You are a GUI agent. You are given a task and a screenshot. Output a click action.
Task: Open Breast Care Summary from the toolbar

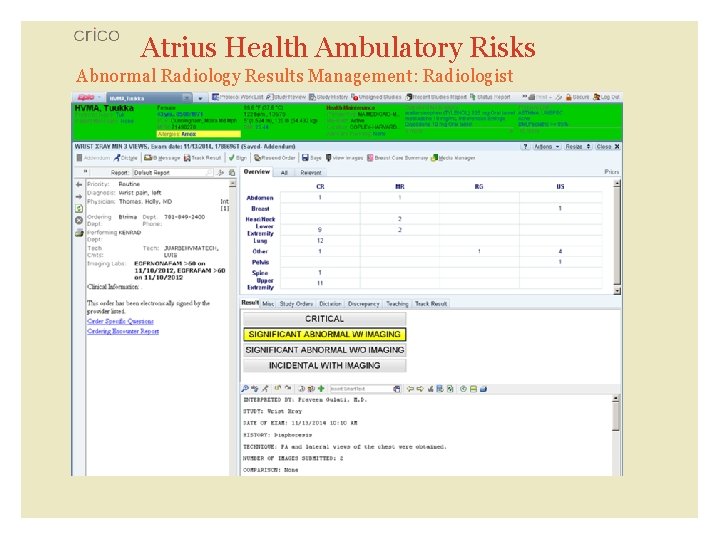[x=397, y=158]
